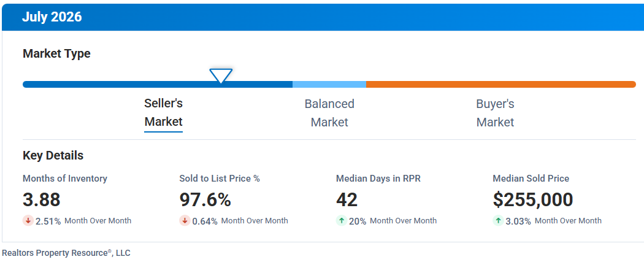Select the Seller's Market label

(164, 112)
